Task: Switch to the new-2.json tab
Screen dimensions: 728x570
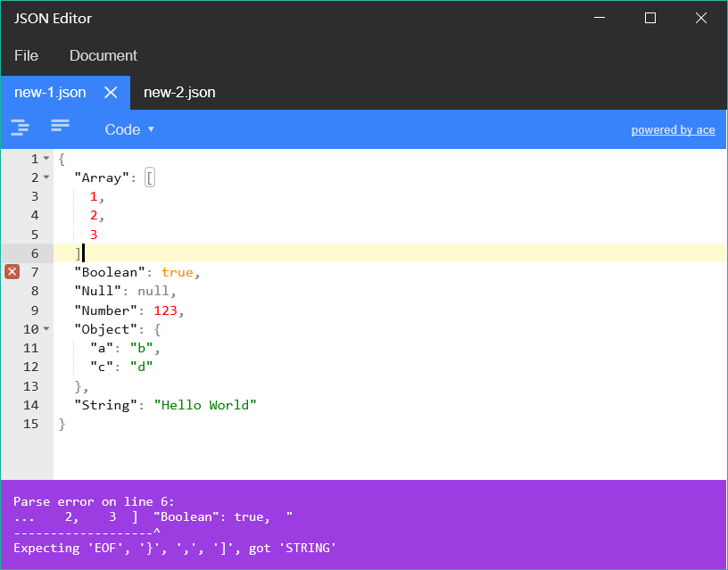Action: (x=179, y=93)
